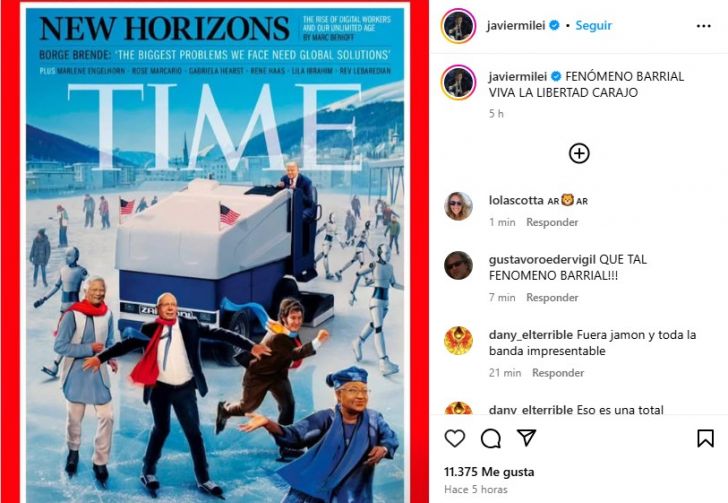
Task: Click the javiermilei avatar beside the caption
Action: [x=458, y=82]
